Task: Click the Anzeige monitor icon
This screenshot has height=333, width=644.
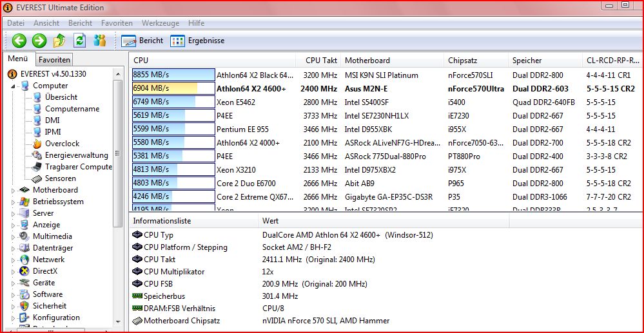Action: coord(24,225)
